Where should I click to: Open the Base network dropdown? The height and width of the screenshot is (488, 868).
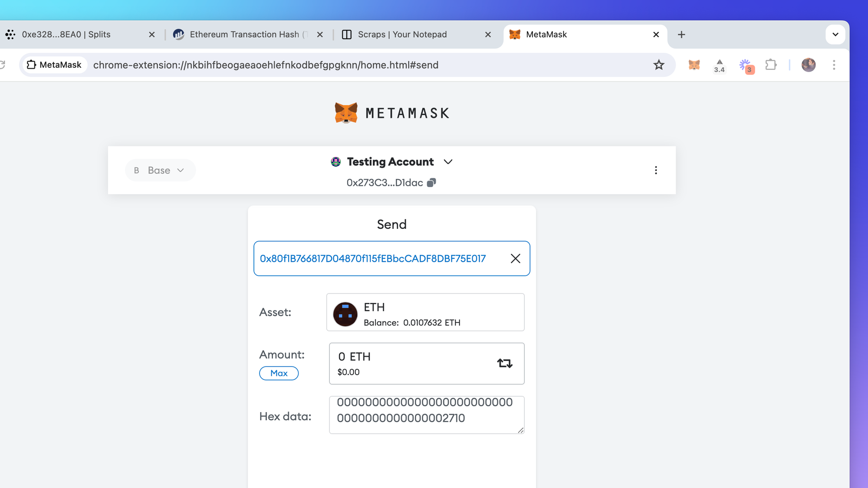pyautogui.click(x=160, y=170)
